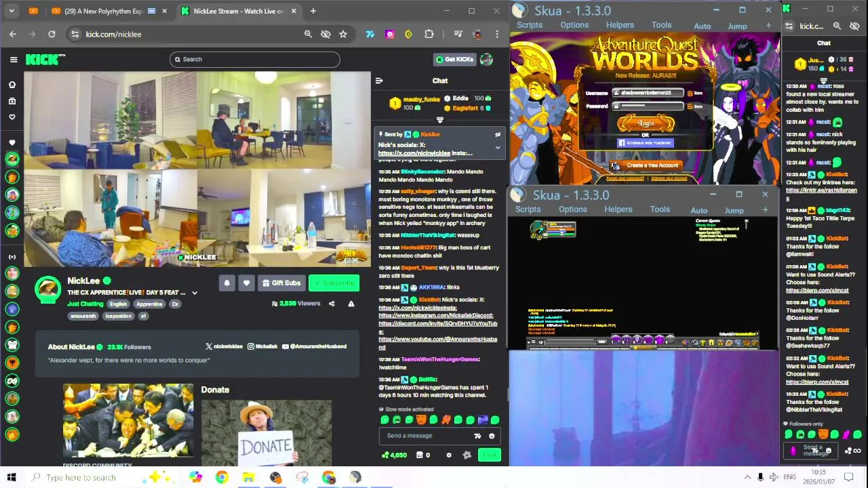Click the NickLee channel avatar

click(x=48, y=290)
